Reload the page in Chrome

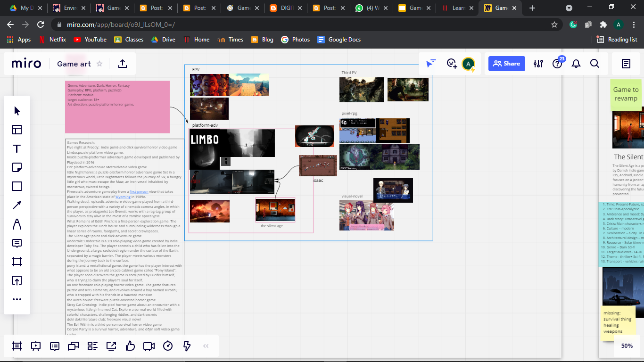tap(41, 25)
